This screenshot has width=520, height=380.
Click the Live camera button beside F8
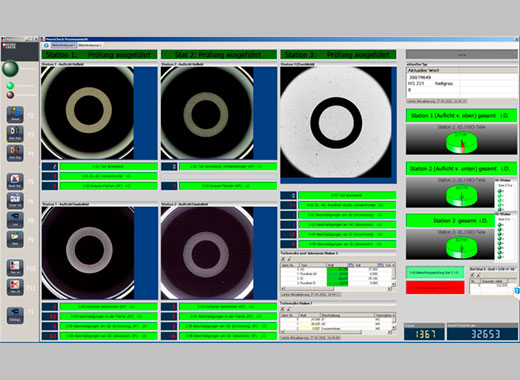coord(15,220)
